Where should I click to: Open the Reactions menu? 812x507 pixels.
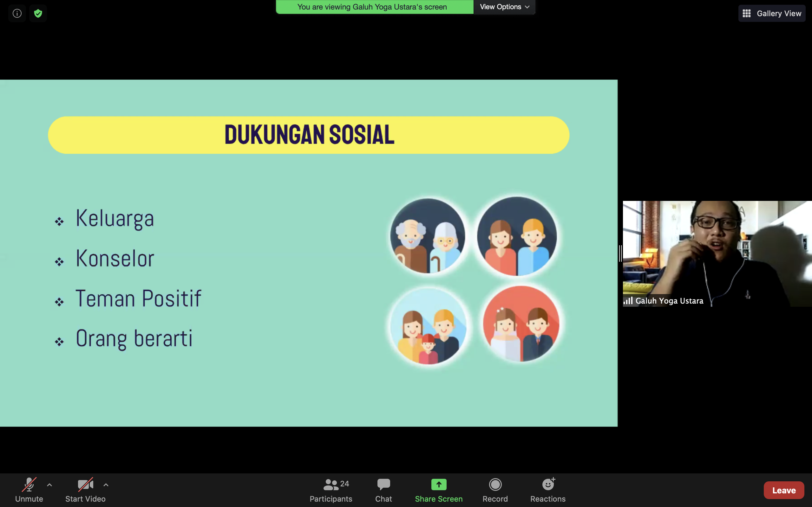(547, 490)
